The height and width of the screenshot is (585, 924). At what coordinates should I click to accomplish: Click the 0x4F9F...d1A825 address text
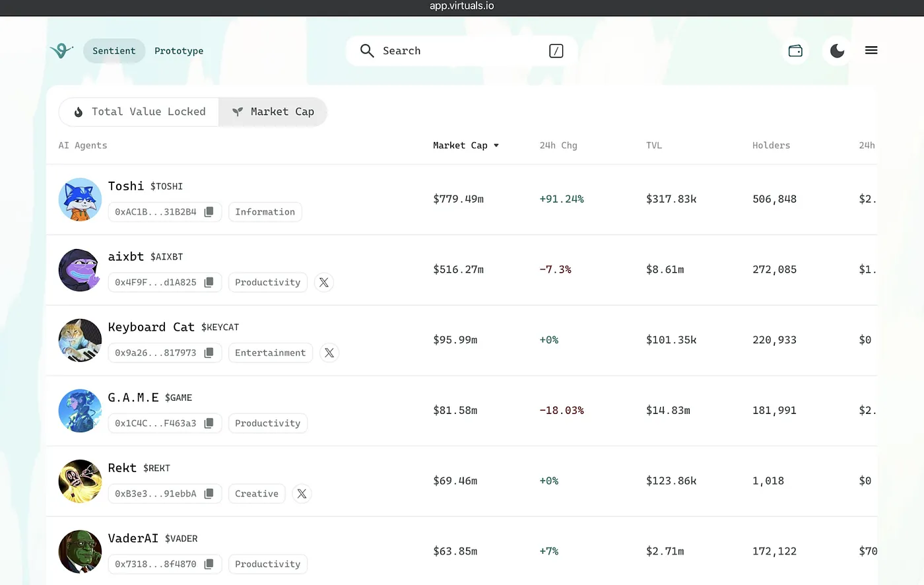tap(156, 283)
